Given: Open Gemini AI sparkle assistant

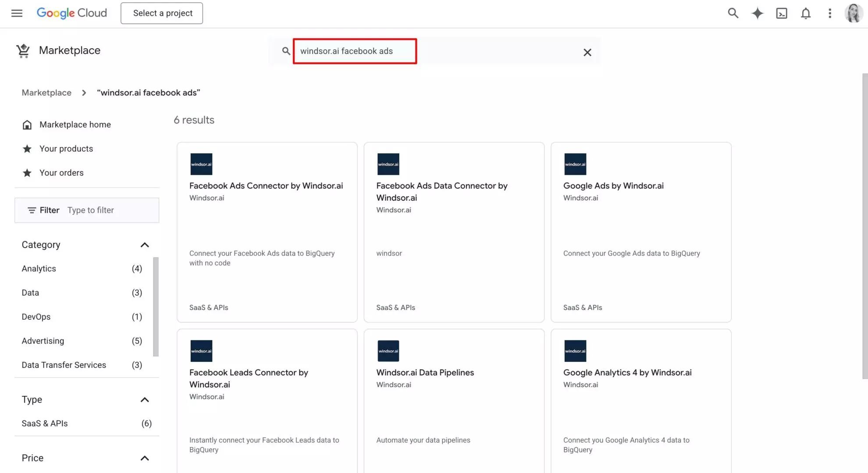Looking at the screenshot, I should click(x=757, y=13).
